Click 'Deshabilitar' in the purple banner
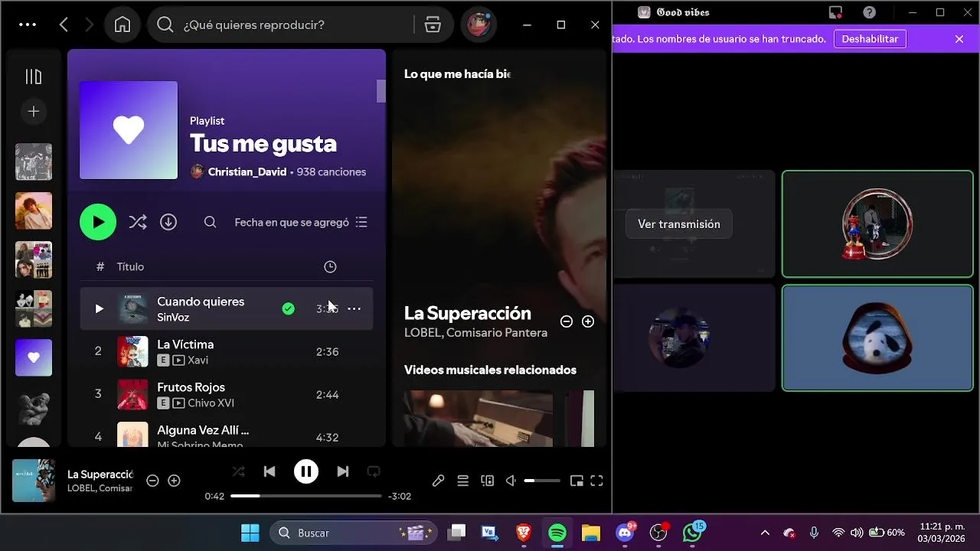This screenshot has width=980, height=551. tap(870, 39)
